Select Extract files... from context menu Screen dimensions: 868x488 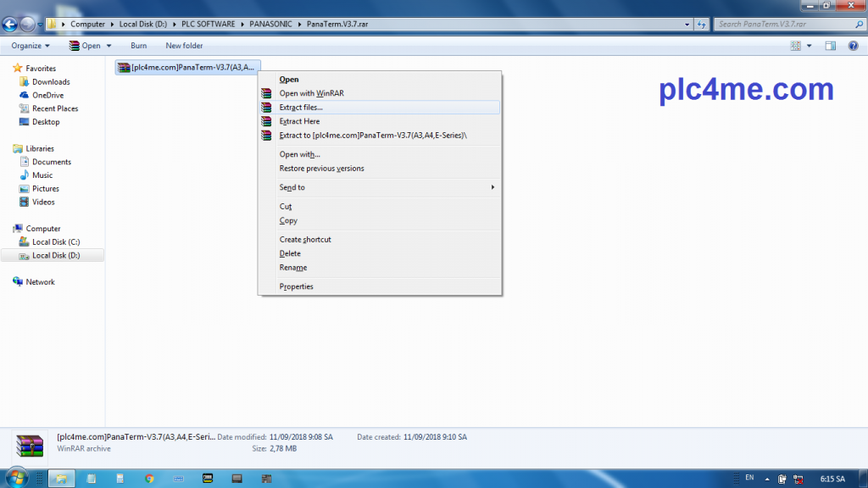coord(301,108)
